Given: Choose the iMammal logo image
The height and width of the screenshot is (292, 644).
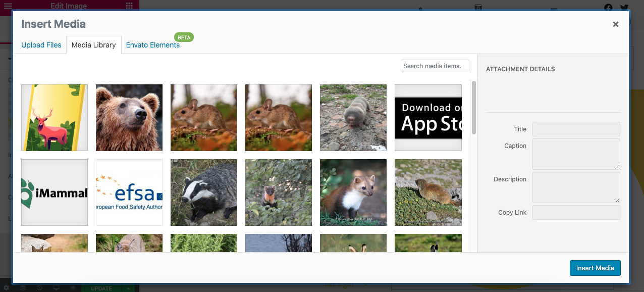Looking at the screenshot, I should [x=55, y=192].
